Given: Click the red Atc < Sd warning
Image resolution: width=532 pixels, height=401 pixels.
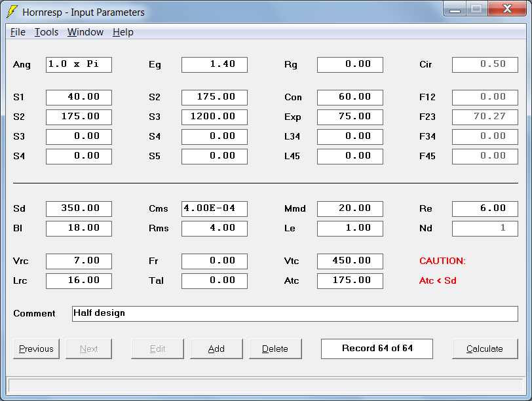Looking at the screenshot, I should [x=438, y=280].
